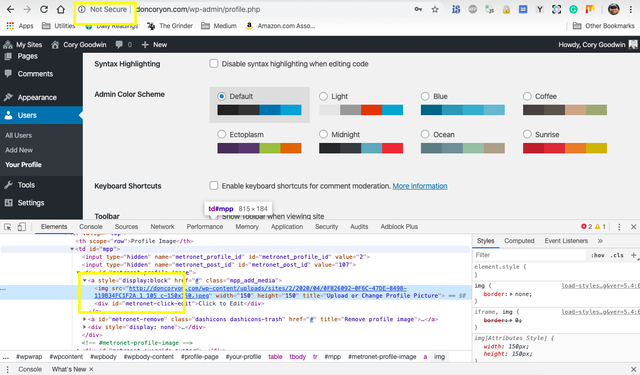Activate the DevTools element inspector

click(x=8, y=227)
